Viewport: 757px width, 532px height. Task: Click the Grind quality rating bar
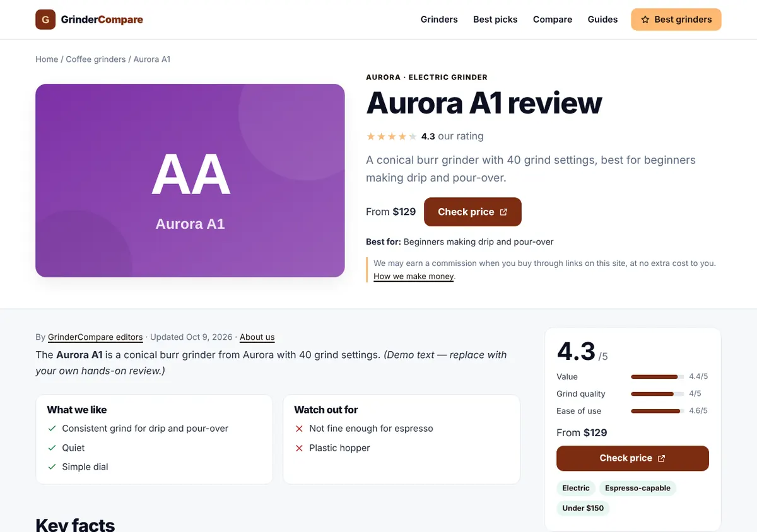[657, 394]
